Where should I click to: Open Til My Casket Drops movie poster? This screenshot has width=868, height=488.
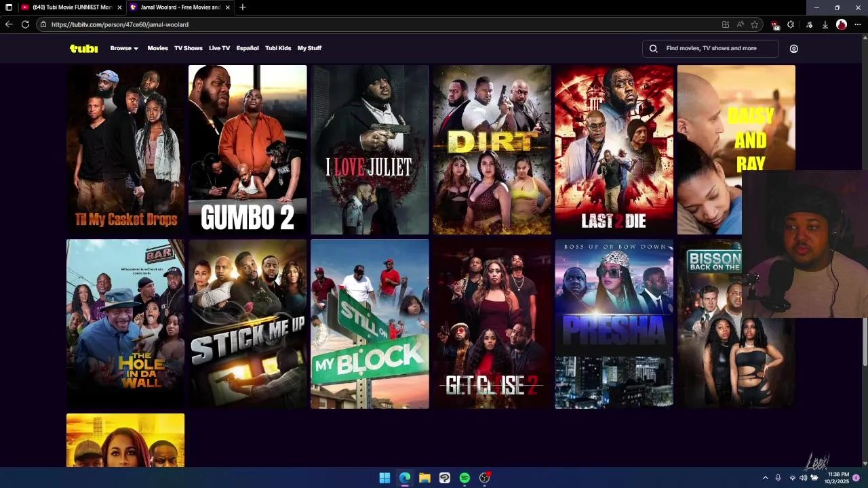tap(125, 150)
